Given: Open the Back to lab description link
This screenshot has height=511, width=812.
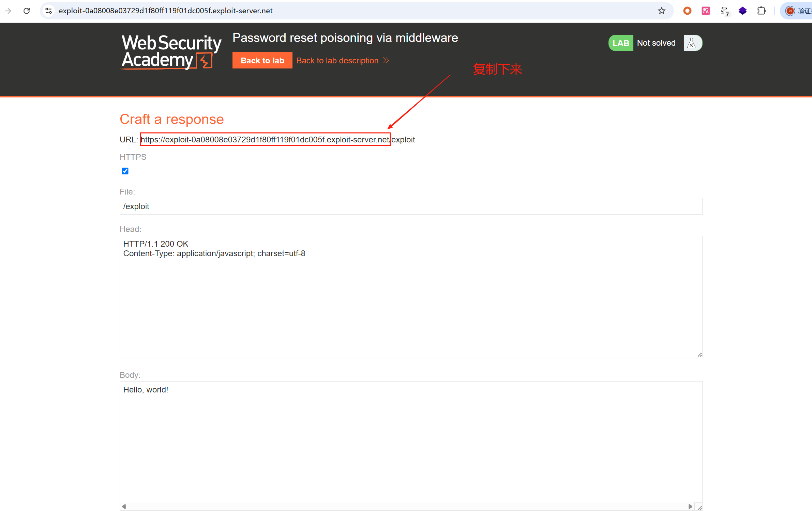Looking at the screenshot, I should click(x=337, y=61).
